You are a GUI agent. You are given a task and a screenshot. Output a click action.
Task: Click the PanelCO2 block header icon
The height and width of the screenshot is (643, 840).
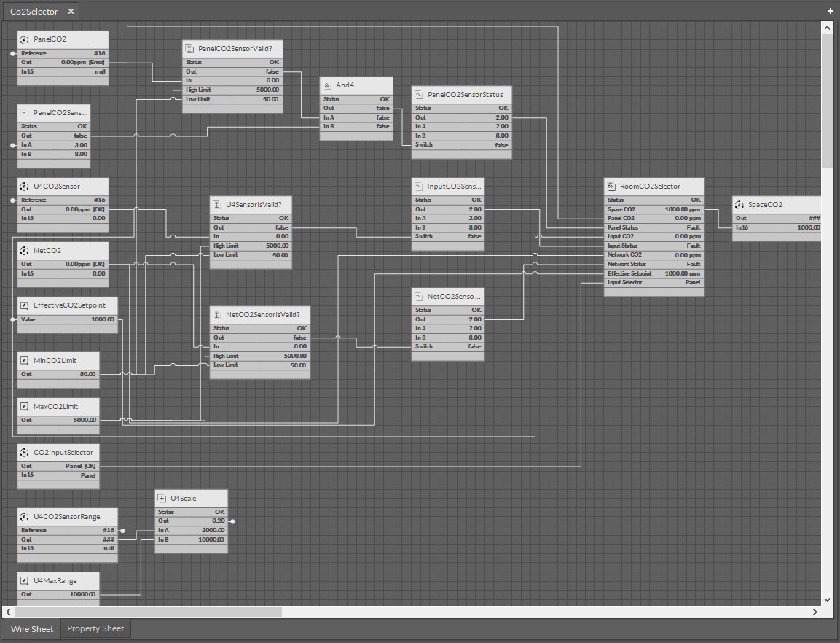[24, 39]
